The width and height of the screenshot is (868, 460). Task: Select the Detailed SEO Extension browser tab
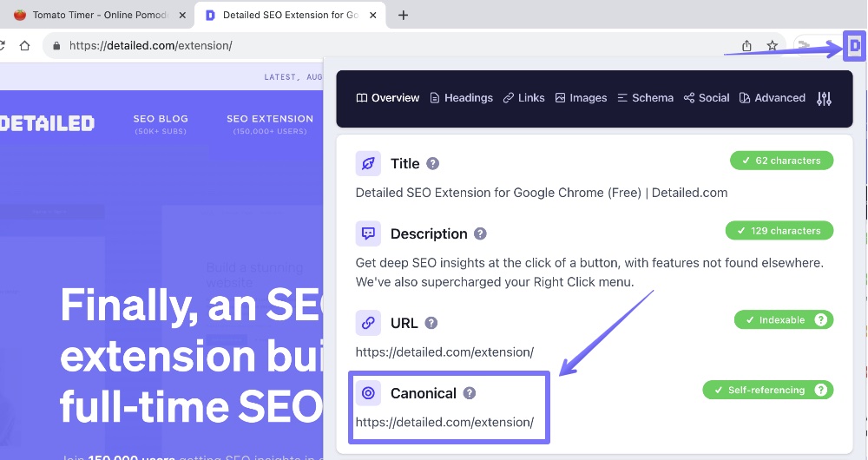tap(291, 15)
